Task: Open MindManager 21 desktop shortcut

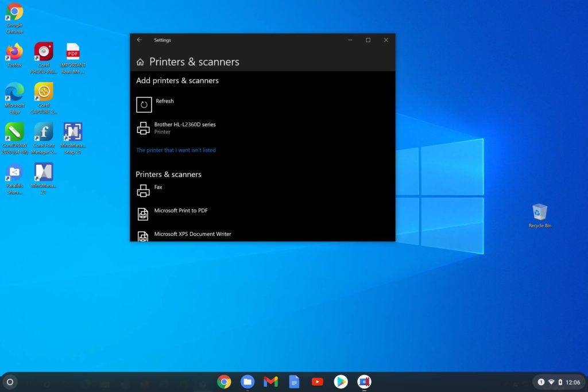Action: pyautogui.click(x=44, y=178)
